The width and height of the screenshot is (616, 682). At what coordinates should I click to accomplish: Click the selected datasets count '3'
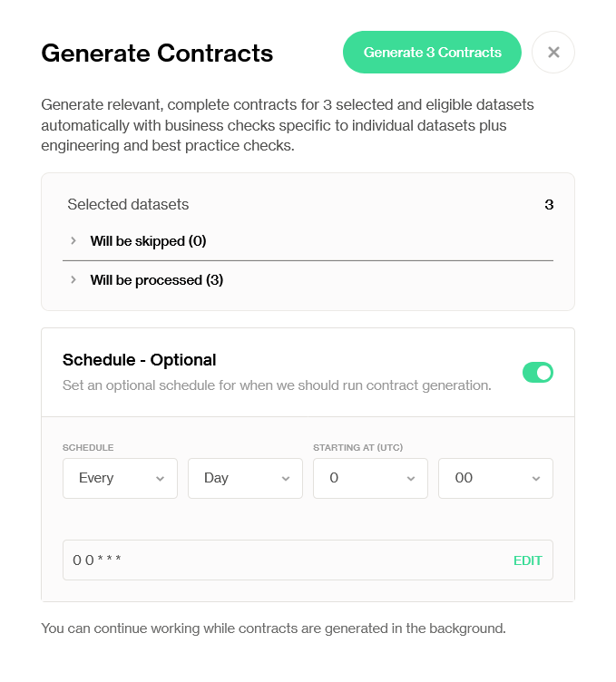pyautogui.click(x=549, y=205)
